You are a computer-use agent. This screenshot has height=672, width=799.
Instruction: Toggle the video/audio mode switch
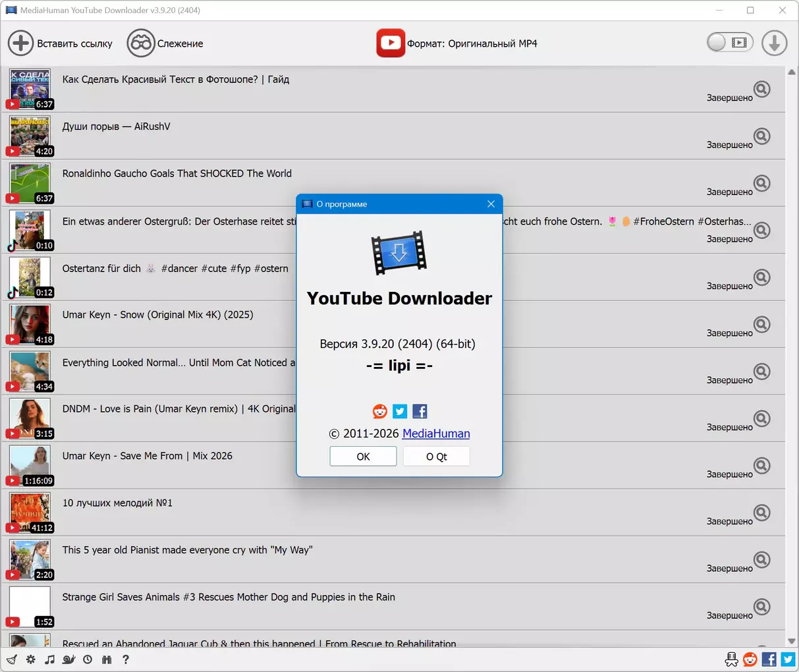click(x=729, y=43)
